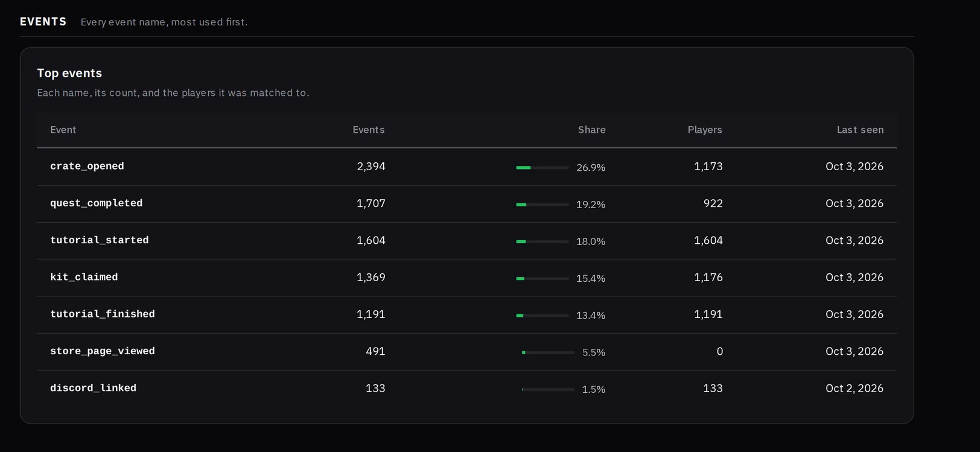Click the 922 players value

point(713,203)
